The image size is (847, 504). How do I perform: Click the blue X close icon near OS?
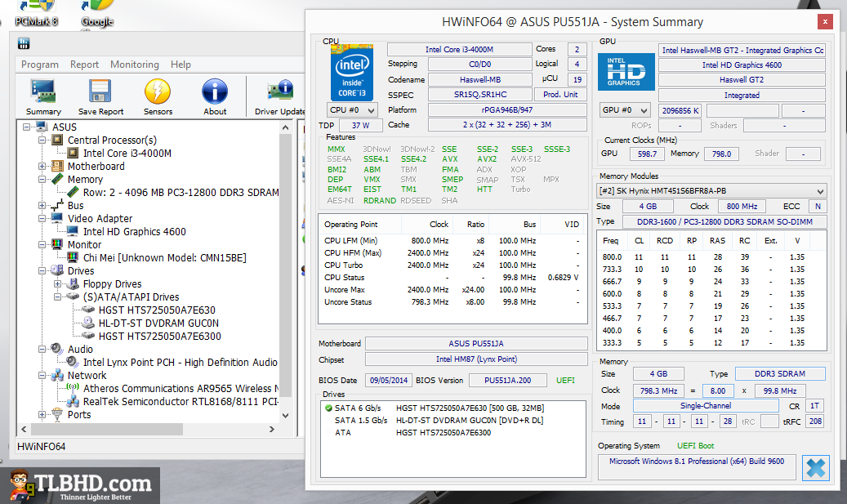tap(815, 468)
